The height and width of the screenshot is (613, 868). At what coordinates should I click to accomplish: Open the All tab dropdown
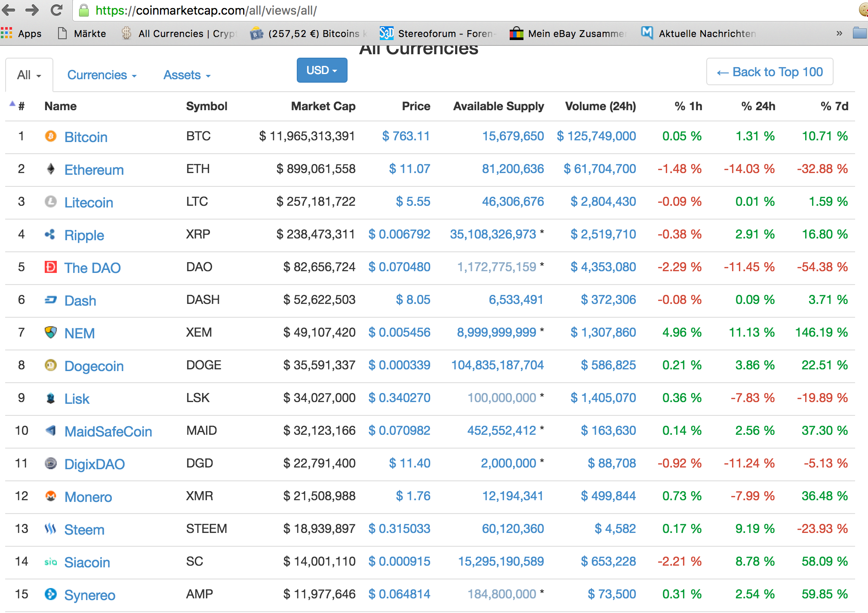point(29,75)
